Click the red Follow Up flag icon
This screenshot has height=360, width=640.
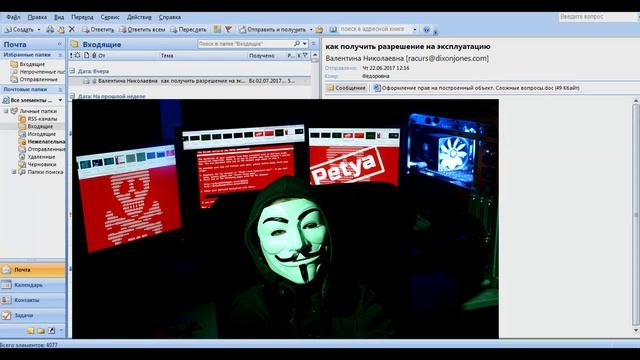click(x=228, y=29)
